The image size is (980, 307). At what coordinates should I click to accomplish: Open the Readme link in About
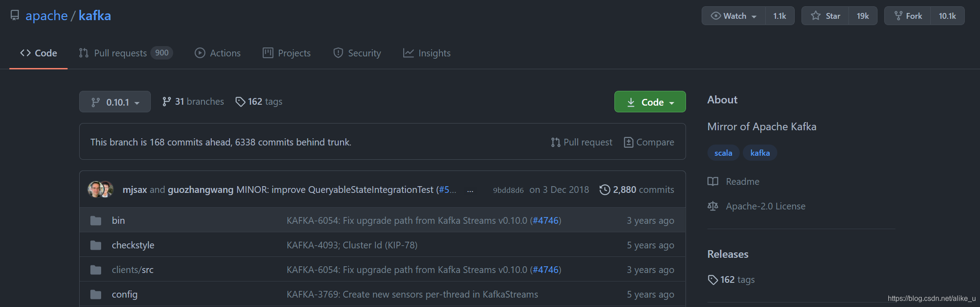pos(733,182)
